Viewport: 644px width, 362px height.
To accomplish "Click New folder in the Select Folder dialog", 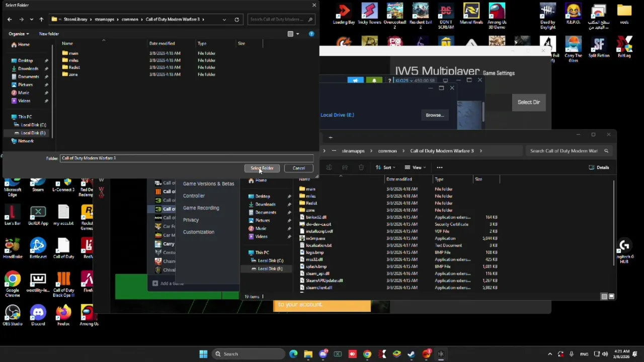I will pyautogui.click(x=49, y=34).
